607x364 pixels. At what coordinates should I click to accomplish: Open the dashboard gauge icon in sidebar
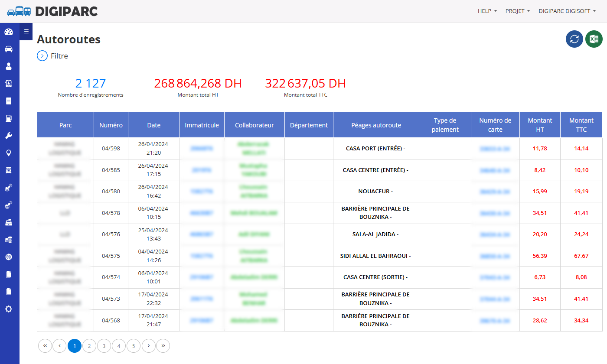9,32
